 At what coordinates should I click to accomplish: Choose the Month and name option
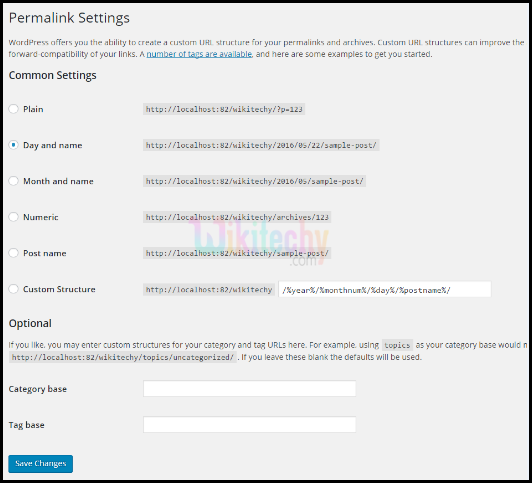pos(13,181)
